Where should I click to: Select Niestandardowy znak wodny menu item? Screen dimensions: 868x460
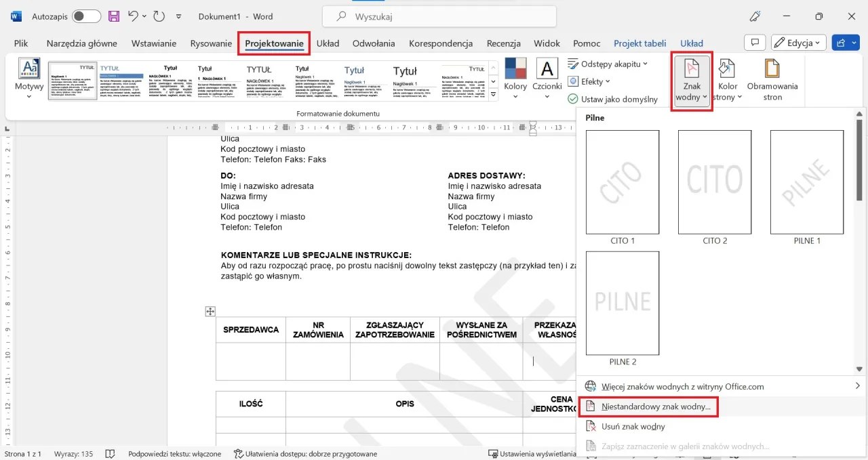tap(656, 406)
